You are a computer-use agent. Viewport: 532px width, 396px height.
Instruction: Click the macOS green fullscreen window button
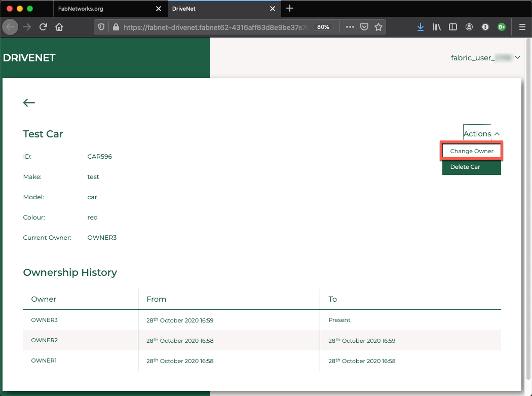(30, 9)
